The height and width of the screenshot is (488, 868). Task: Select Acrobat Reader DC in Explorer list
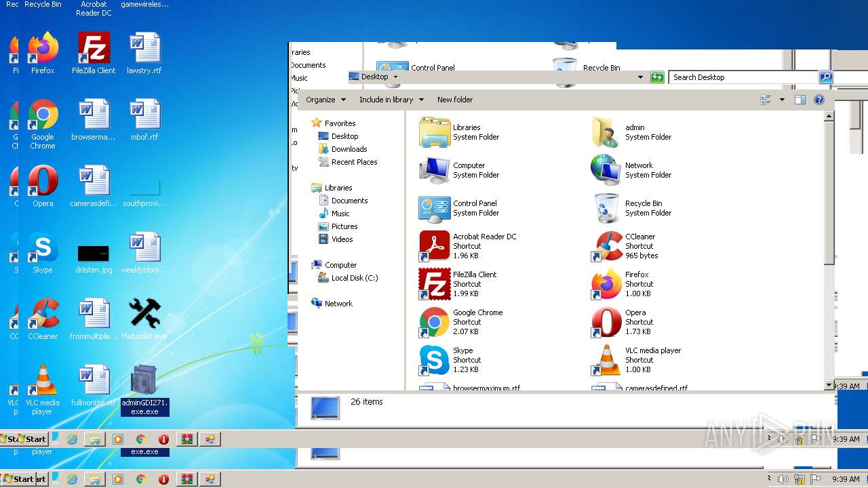click(x=468, y=246)
